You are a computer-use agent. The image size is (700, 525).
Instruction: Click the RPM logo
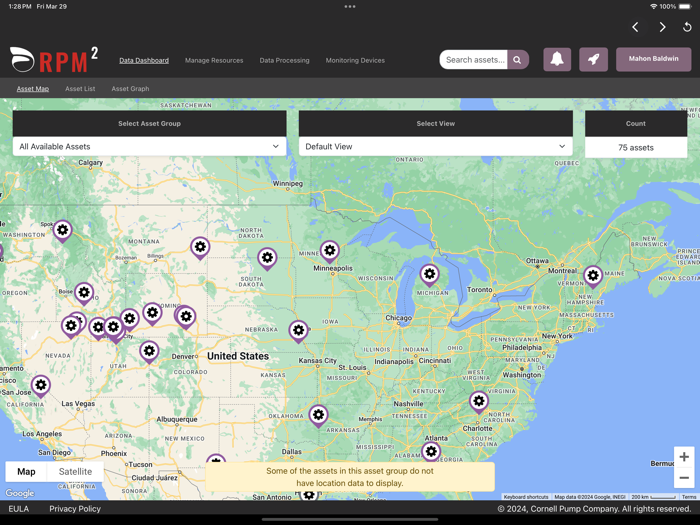pos(54,60)
